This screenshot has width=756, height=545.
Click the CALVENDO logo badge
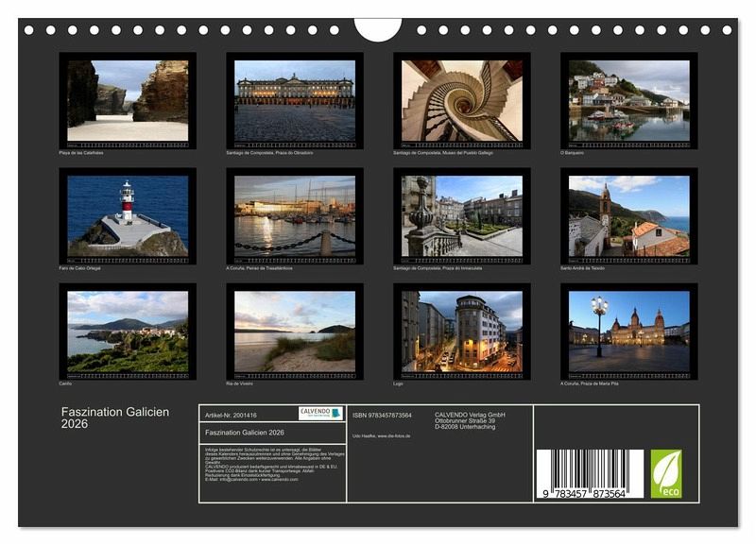[320, 413]
